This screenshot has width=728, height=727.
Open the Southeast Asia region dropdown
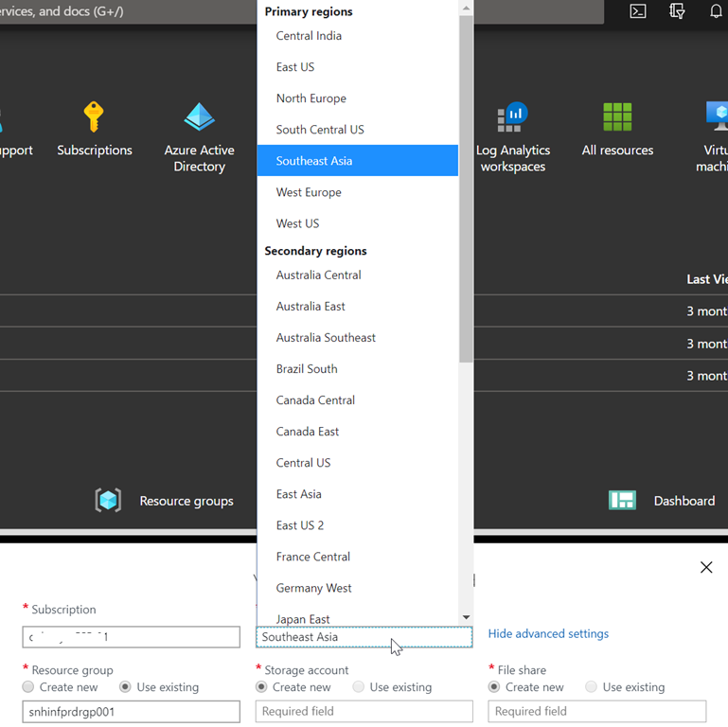[x=364, y=637]
